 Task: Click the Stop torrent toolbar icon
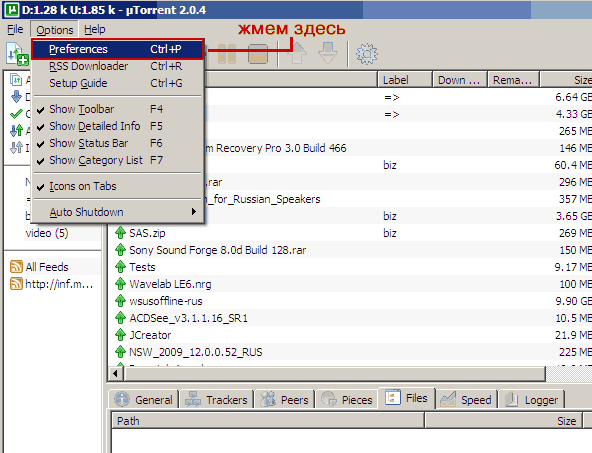click(x=258, y=53)
